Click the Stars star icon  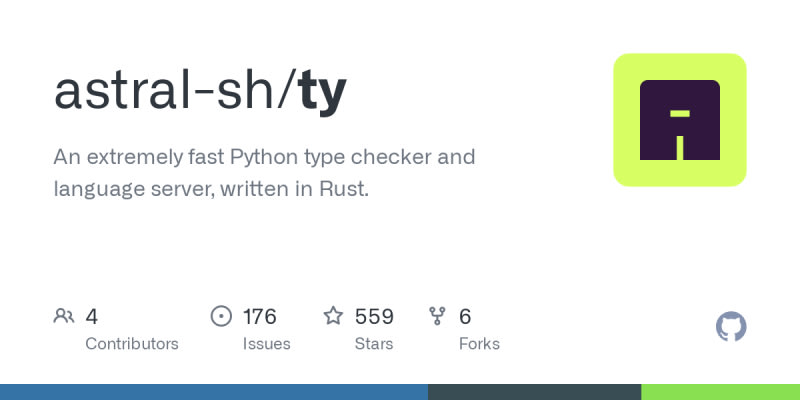click(333, 317)
